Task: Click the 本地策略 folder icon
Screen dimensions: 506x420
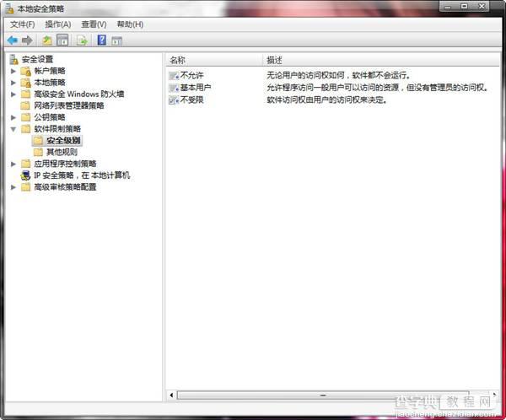Action: [26, 83]
